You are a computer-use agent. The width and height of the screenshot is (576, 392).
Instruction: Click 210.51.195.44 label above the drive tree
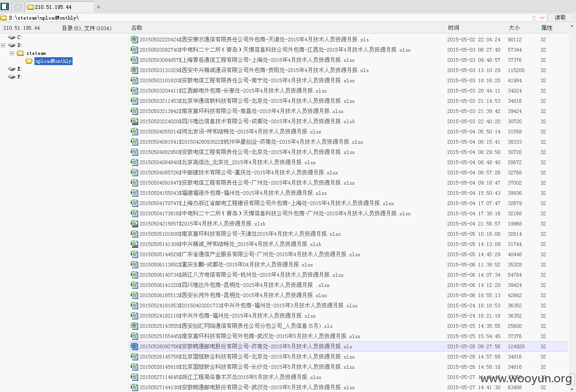pos(21,28)
